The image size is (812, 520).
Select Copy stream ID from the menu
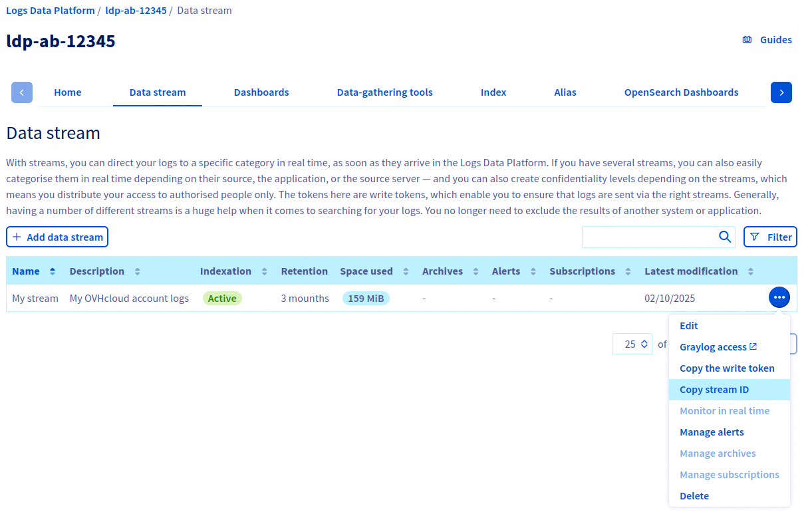(714, 390)
